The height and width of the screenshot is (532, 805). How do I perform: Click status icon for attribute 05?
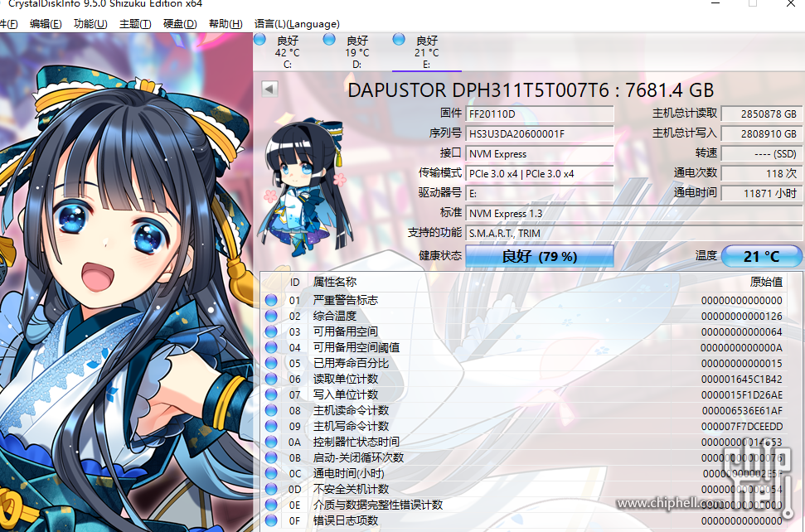271,363
